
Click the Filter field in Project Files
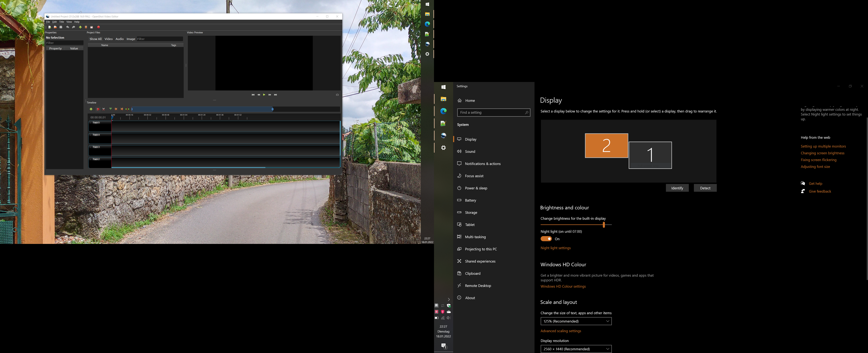(x=159, y=39)
